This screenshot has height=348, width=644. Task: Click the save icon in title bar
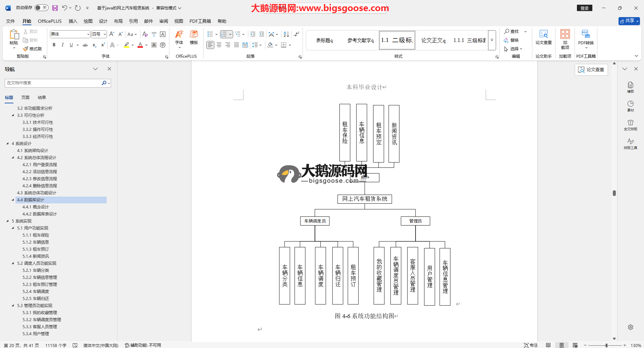tap(55, 8)
